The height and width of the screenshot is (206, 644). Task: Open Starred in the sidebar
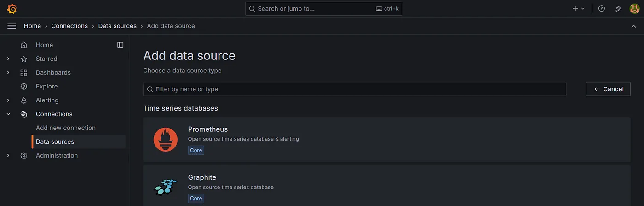(x=46, y=59)
